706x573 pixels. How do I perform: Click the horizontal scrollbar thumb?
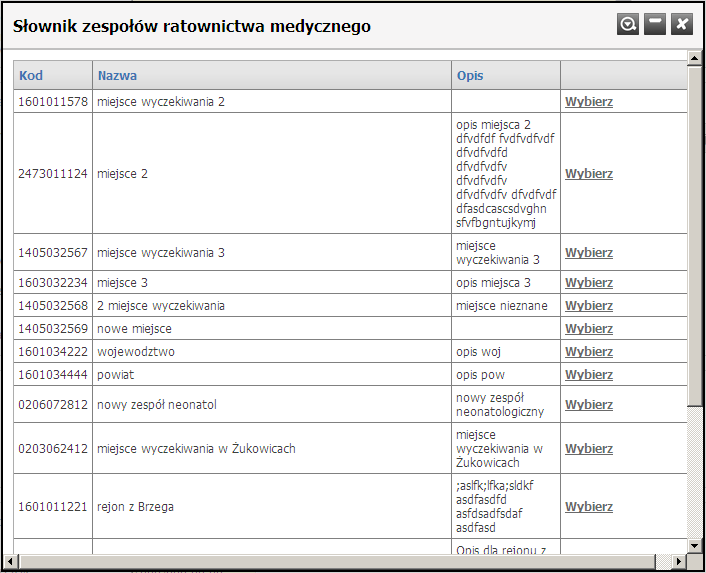[x=337, y=561]
